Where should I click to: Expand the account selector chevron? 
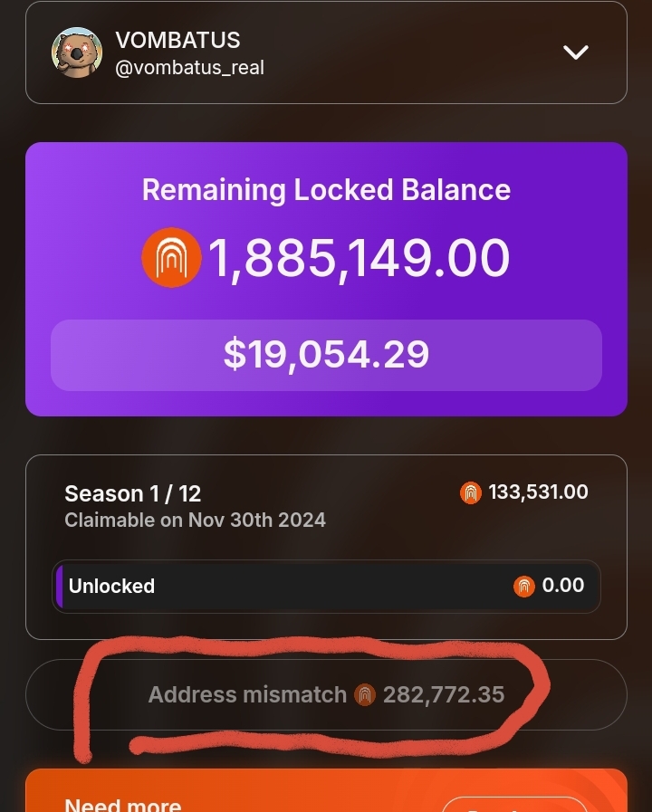(x=576, y=53)
